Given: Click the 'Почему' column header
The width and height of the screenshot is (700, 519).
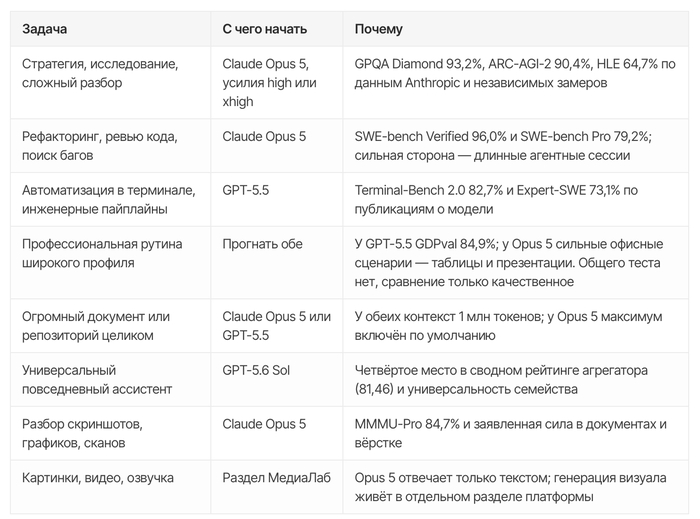Looking at the screenshot, I should pyautogui.click(x=516, y=29).
